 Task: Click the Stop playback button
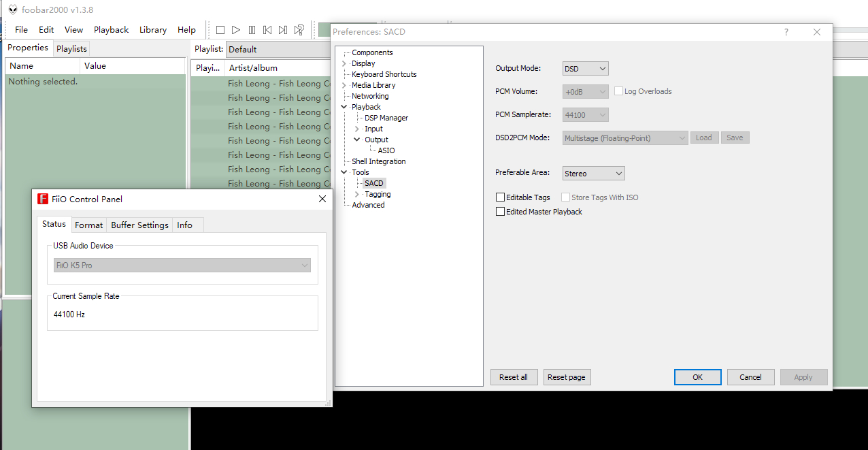[x=220, y=30]
